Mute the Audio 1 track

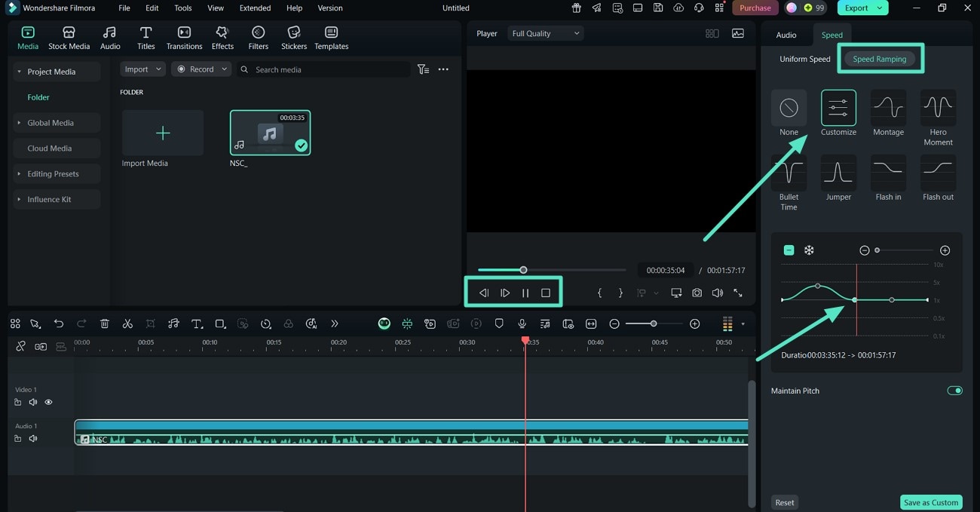(32, 438)
